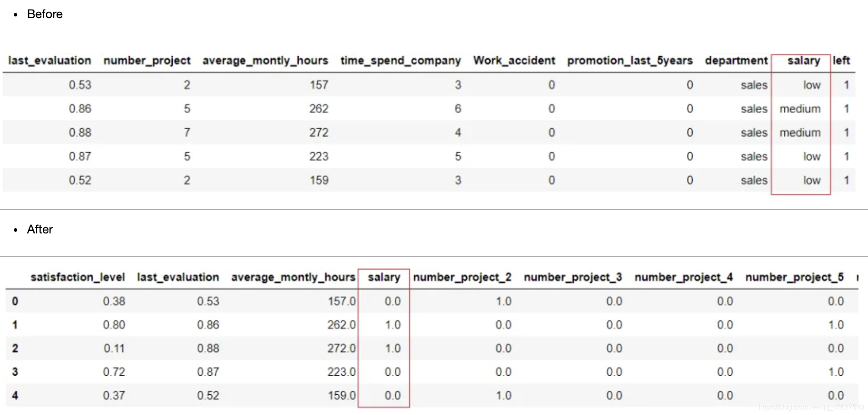This screenshot has width=868, height=415.
Task: Click the department column header
Action: click(736, 61)
